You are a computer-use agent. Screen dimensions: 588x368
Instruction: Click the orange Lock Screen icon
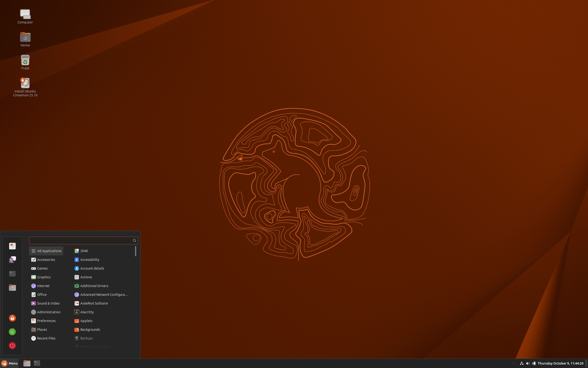point(12,318)
